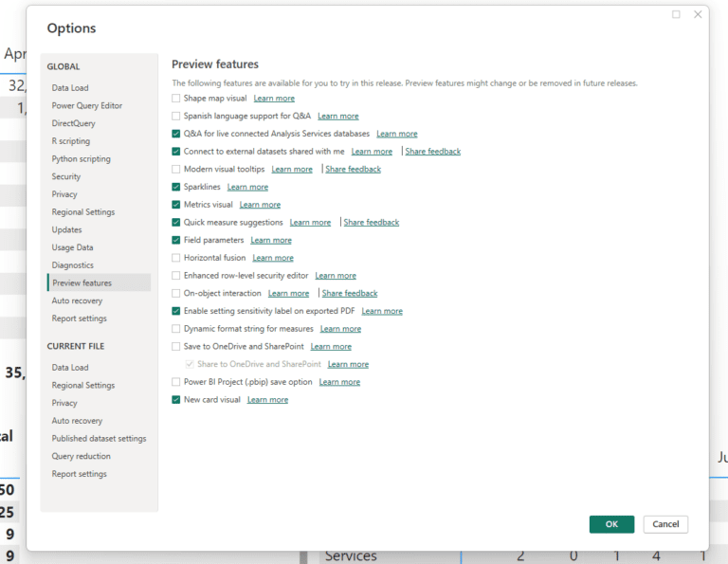This screenshot has width=728, height=564.
Task: Click the Services row in background report
Action: [351, 555]
